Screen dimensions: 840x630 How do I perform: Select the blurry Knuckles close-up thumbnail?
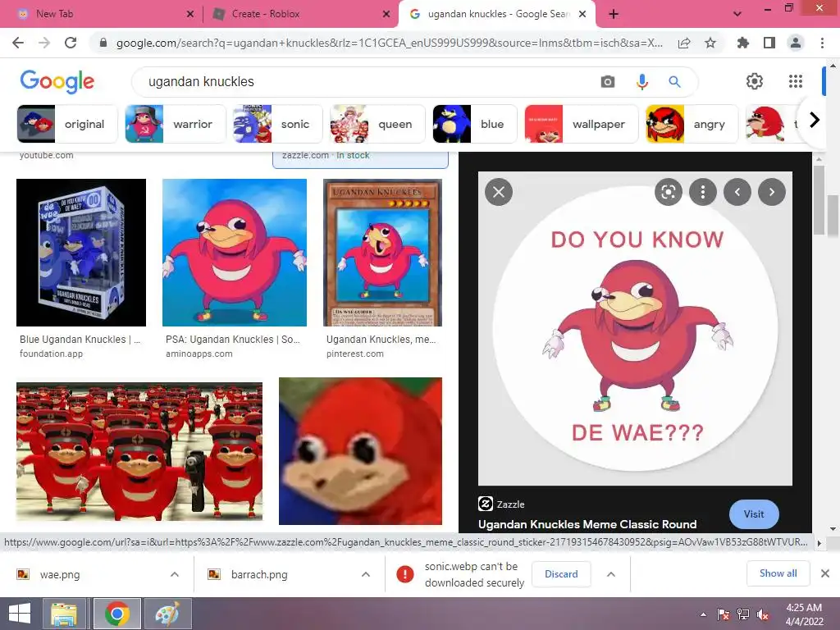coord(361,451)
